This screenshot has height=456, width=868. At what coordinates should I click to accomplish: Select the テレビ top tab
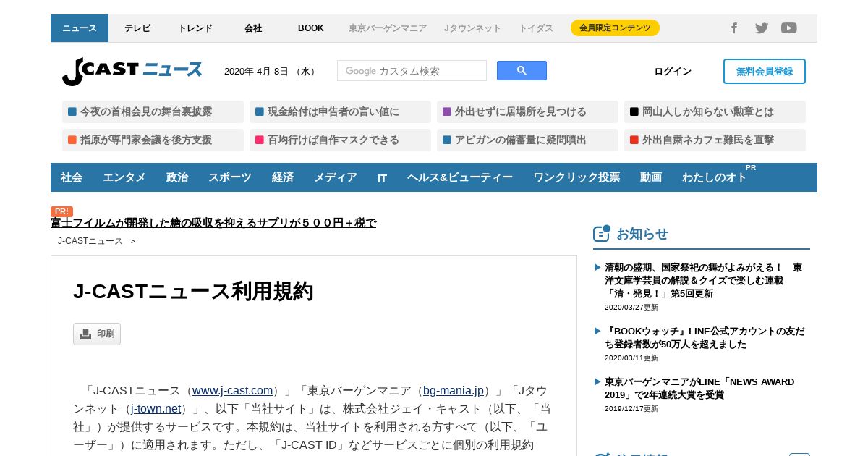pyautogui.click(x=137, y=28)
